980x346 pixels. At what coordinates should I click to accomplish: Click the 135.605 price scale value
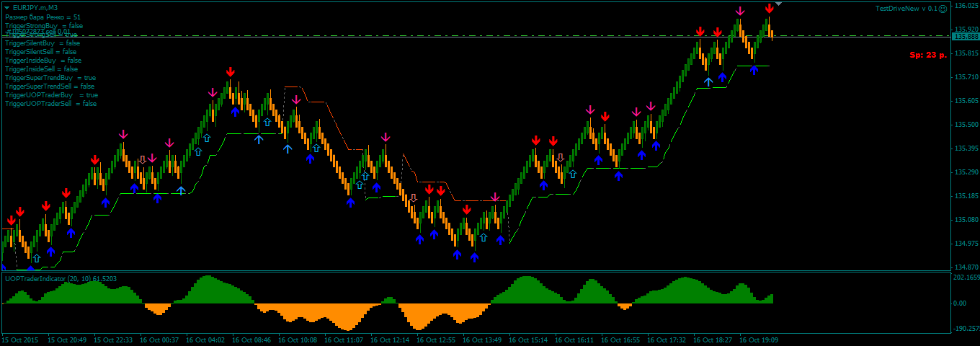tap(966, 101)
